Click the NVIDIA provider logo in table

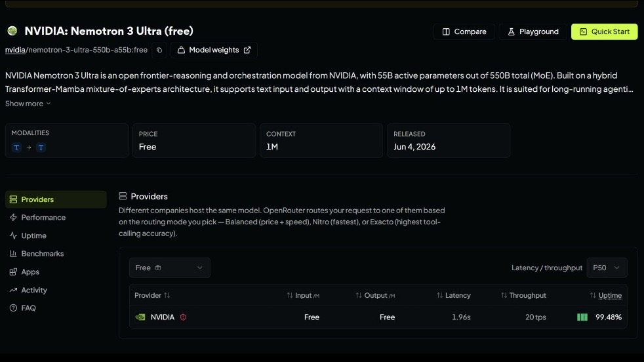click(140, 317)
